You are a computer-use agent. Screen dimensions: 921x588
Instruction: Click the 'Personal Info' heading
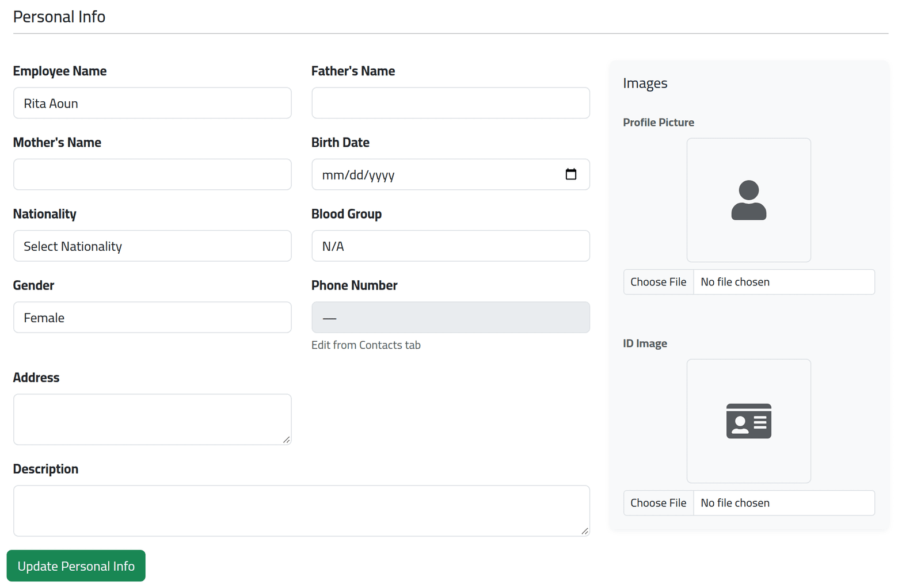[59, 17]
